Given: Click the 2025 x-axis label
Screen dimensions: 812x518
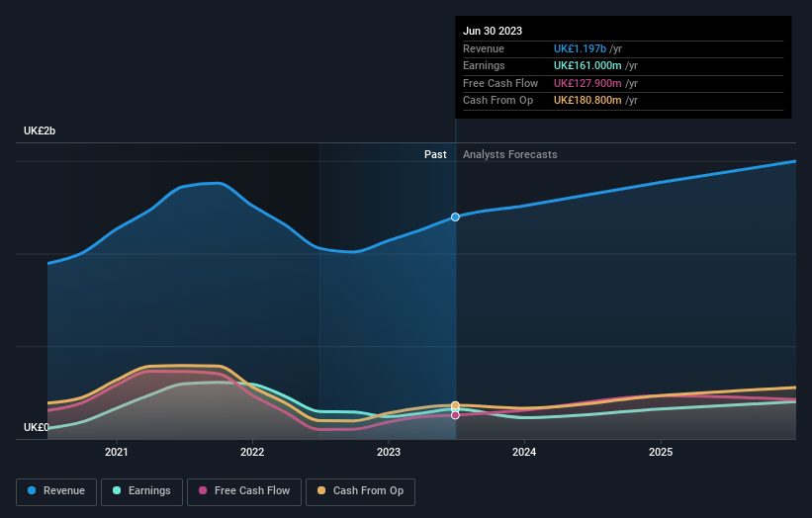Looking at the screenshot, I should 661,452.
